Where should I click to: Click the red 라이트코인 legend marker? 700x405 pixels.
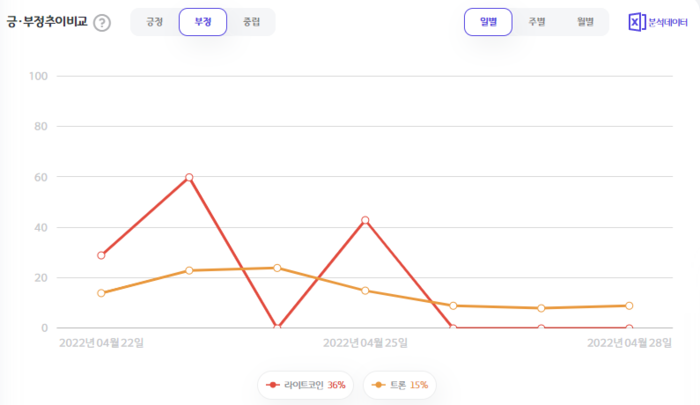pos(272,385)
